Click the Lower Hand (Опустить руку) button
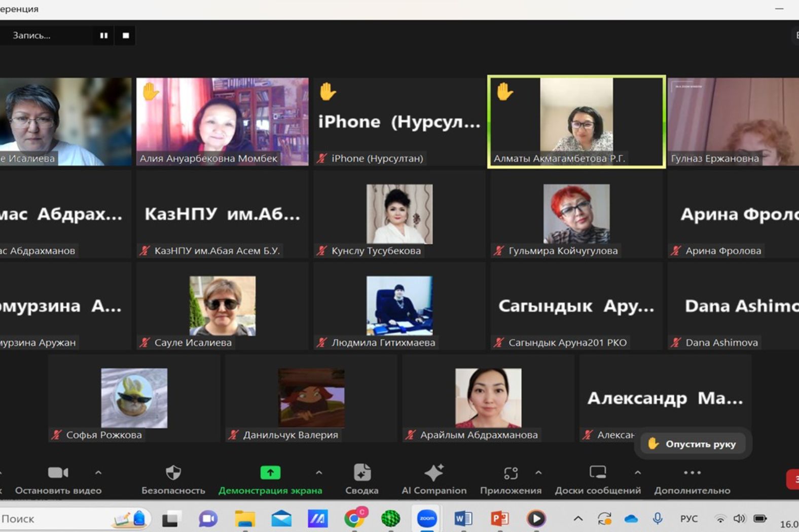The height and width of the screenshot is (532, 799). tap(693, 444)
